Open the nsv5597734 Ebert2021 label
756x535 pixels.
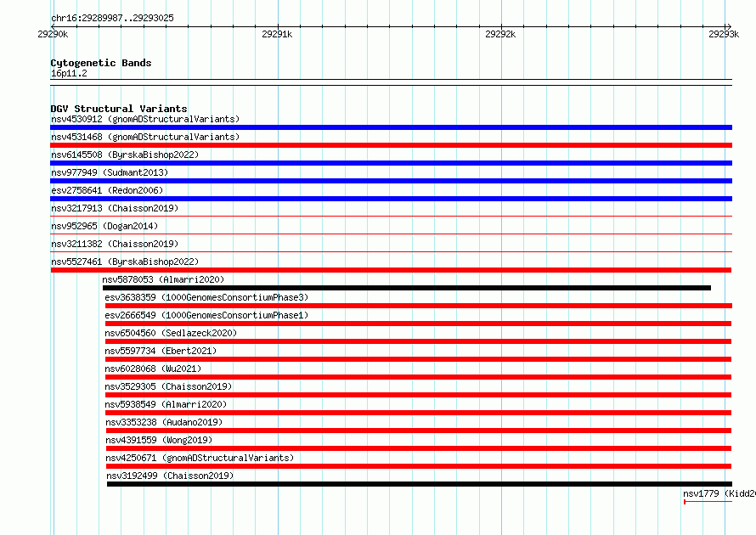click(161, 351)
